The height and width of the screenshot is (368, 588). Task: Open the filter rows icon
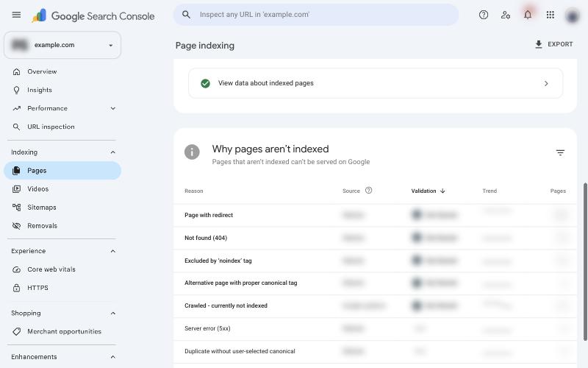[x=560, y=152]
